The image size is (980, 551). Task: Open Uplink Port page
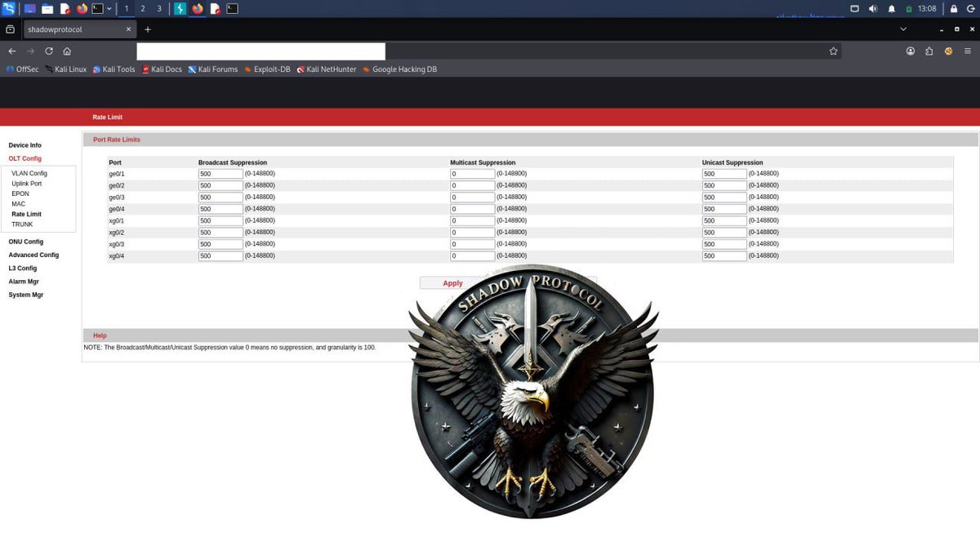pos(27,184)
